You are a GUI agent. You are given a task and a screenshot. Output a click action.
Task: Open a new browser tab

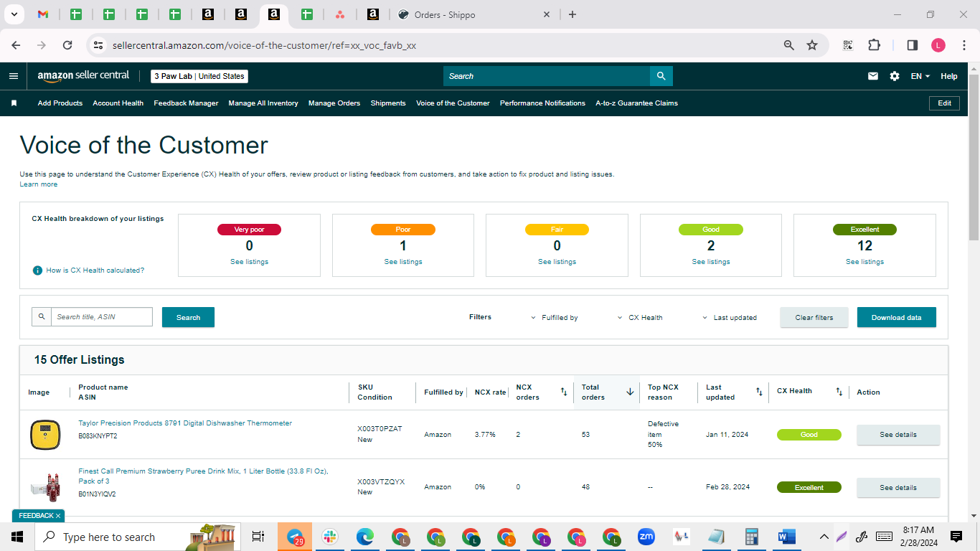[573, 14]
